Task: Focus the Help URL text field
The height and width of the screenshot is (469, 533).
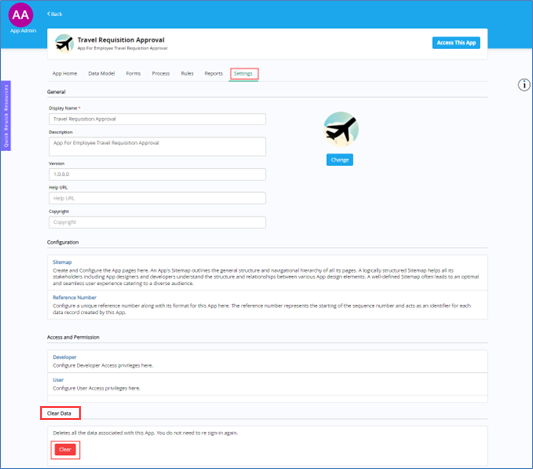Action: tap(157, 198)
